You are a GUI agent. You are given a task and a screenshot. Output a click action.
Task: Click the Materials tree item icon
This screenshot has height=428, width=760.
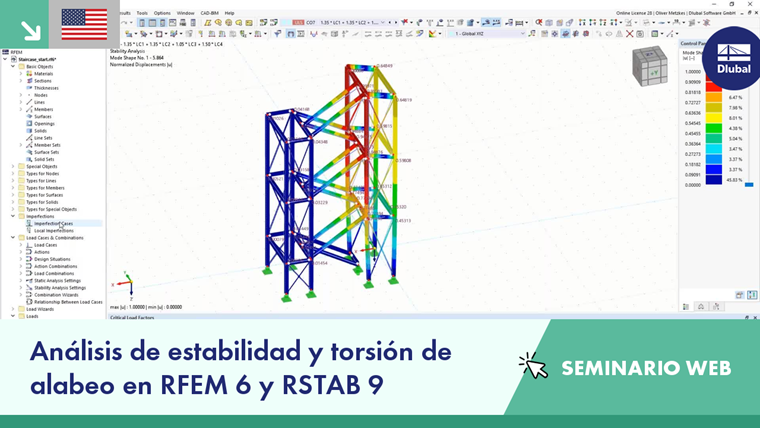(29, 74)
